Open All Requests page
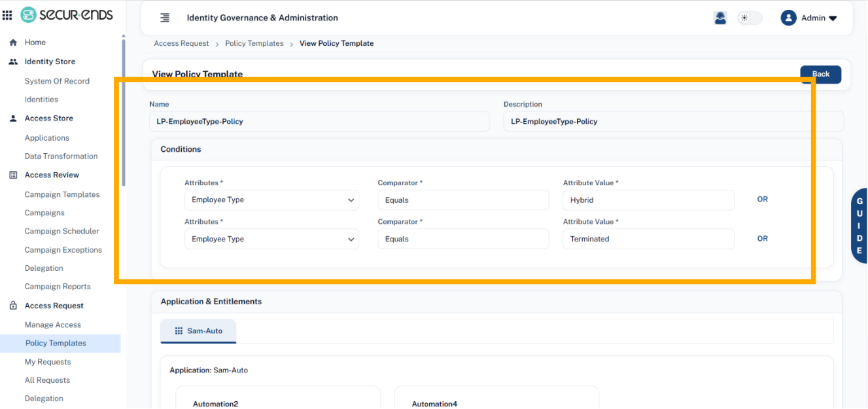868x409 pixels. (x=47, y=380)
